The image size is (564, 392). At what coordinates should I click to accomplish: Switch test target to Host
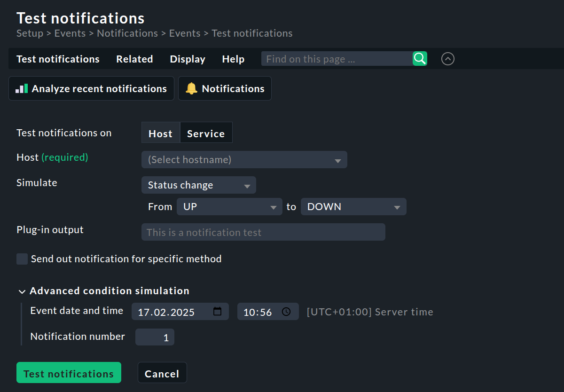point(161,133)
